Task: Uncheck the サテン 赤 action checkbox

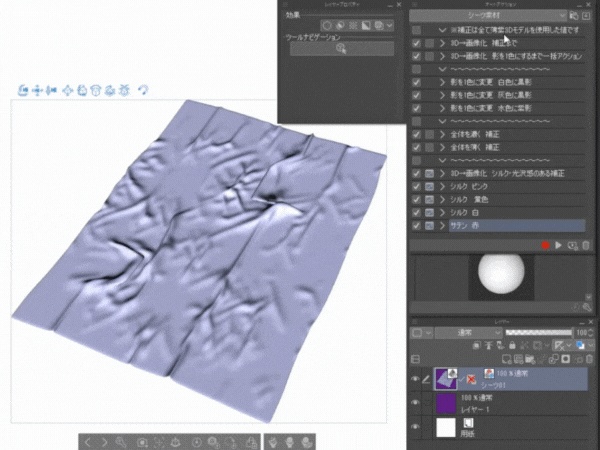Action: click(416, 225)
